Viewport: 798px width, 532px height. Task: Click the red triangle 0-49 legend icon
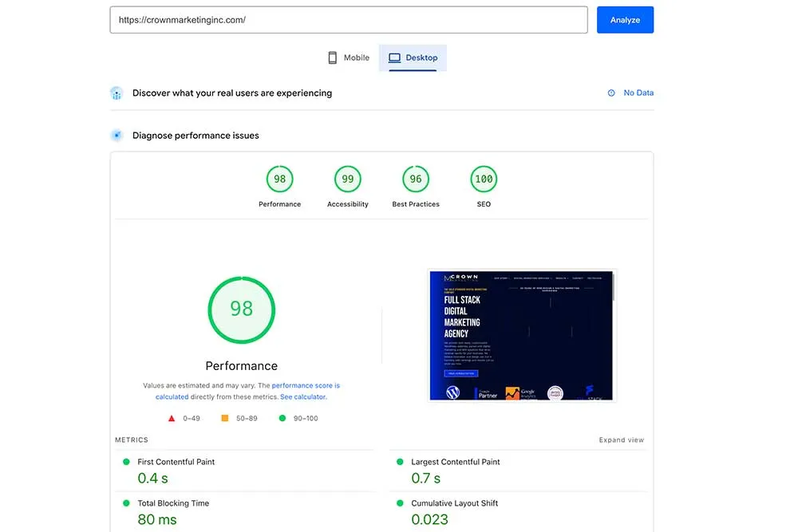(171, 417)
